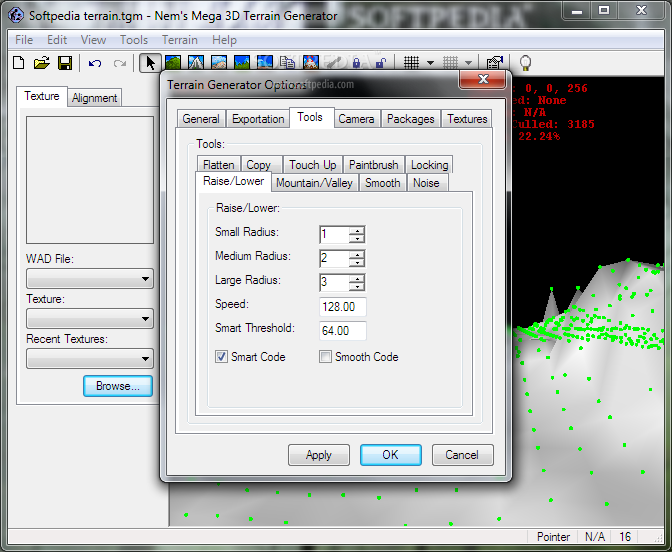This screenshot has height=552, width=672.
Task: Decrease the Medium Radius spinner value
Action: (x=357, y=263)
